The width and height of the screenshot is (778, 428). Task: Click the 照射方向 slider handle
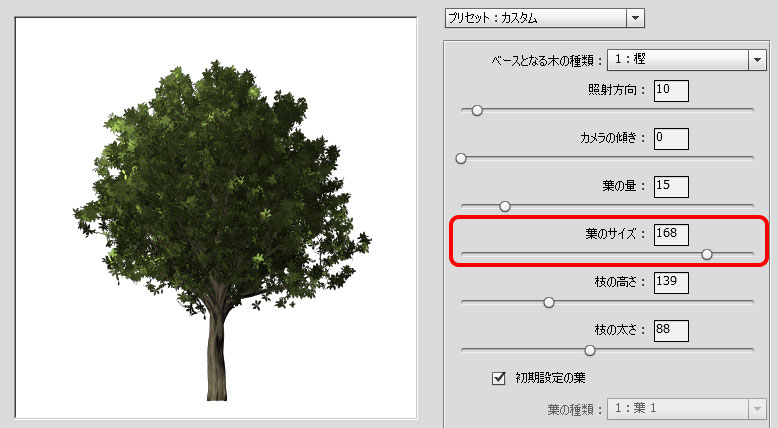pyautogui.click(x=477, y=111)
